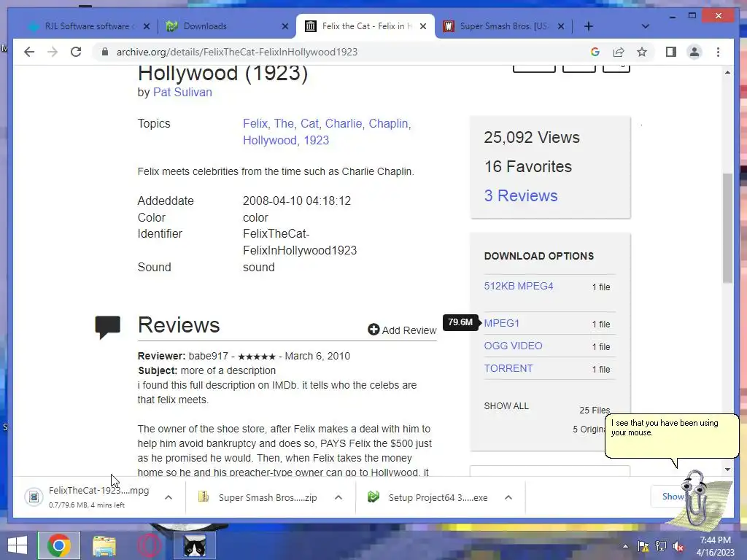
Task: Expand the tab search chevron
Action: click(x=645, y=26)
